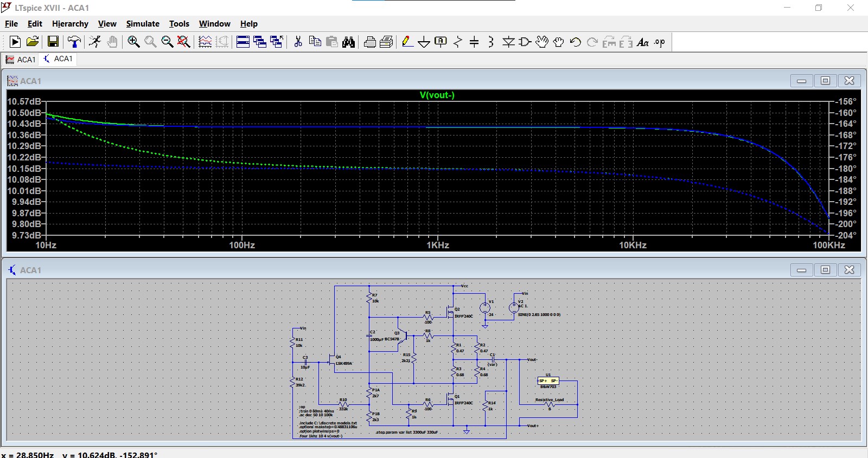Minimize the ACA1 plot sub-window
The image size is (868, 458).
click(x=802, y=81)
